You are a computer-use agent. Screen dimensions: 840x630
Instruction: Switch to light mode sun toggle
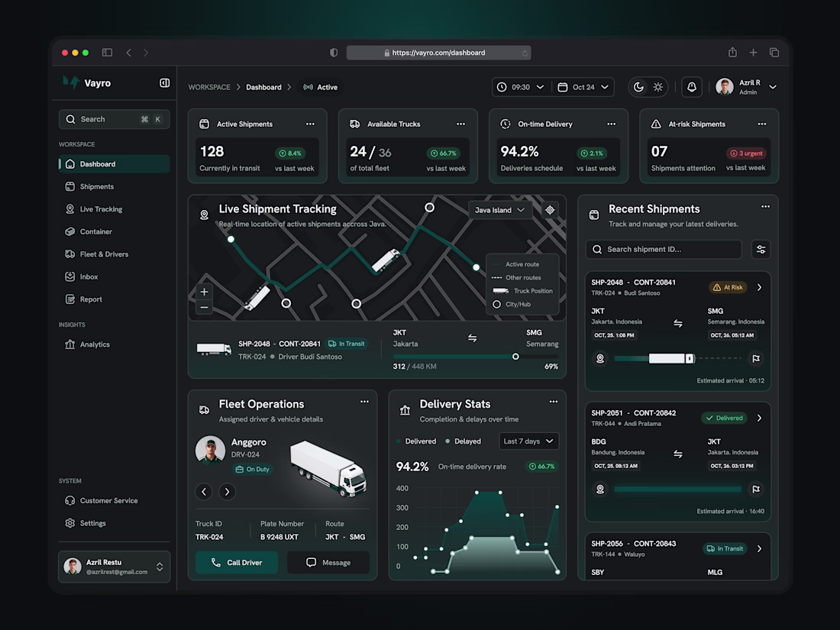click(657, 87)
